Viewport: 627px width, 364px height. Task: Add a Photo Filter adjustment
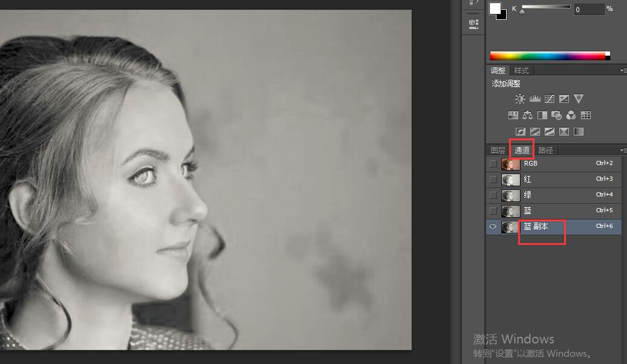[x=556, y=115]
